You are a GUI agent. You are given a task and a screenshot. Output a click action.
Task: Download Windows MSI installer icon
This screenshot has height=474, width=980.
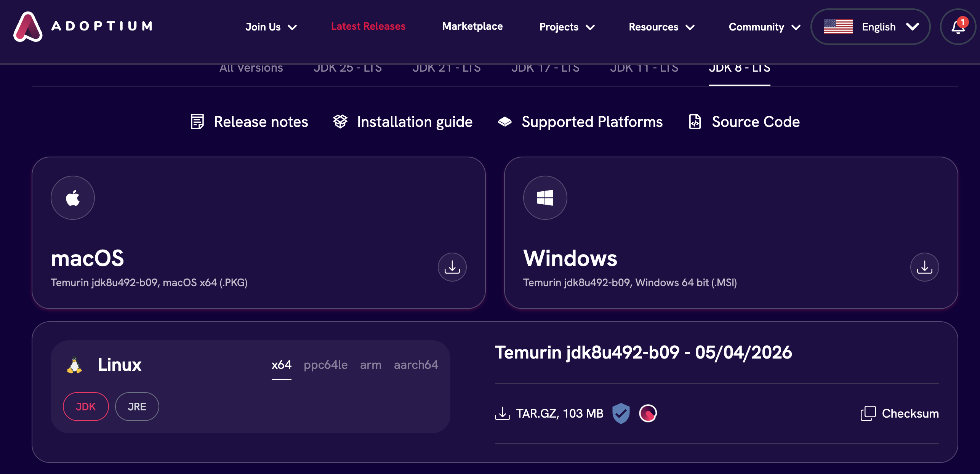tap(924, 267)
